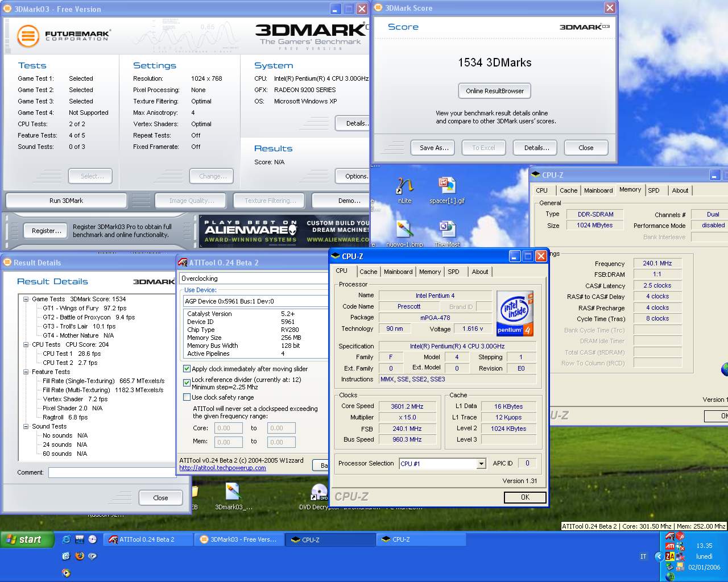
Task: Click the ATITool title bar icon
Action: (183, 263)
